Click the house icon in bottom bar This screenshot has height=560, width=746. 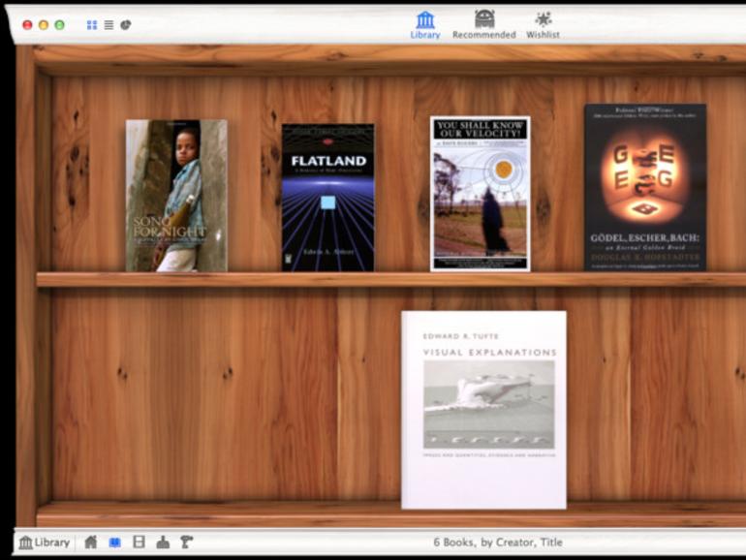[x=91, y=542]
